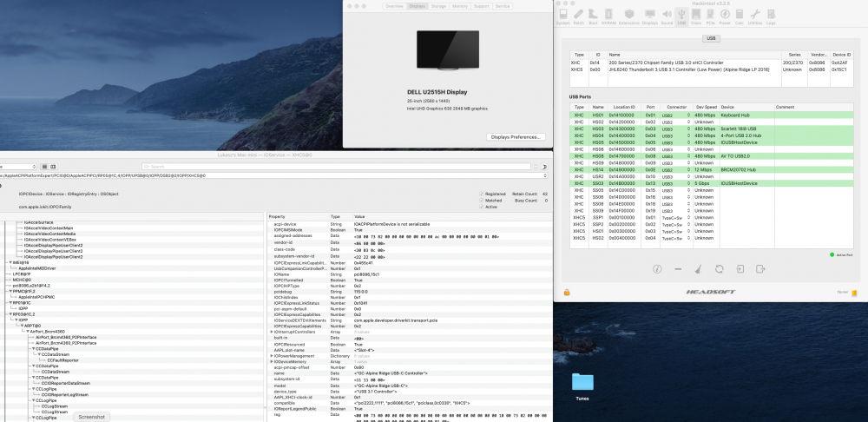This screenshot has height=422, width=868.
Task: Click the DELL U2515H display thumbnail
Action: 448,50
